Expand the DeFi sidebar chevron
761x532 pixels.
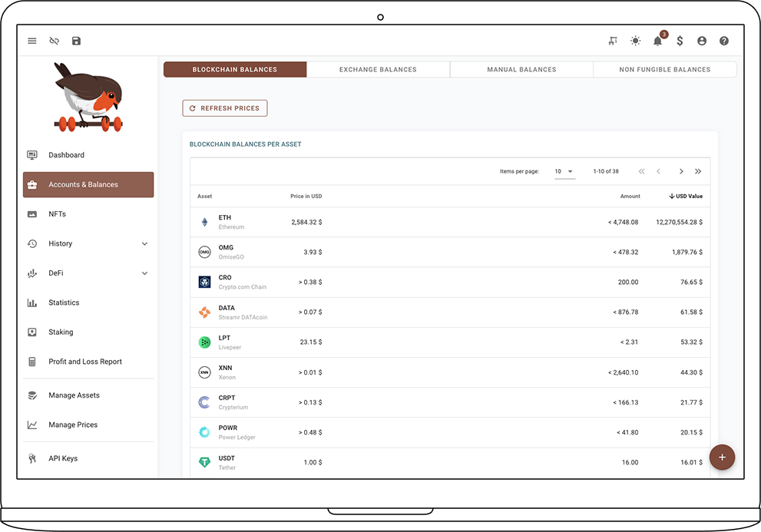[x=144, y=273]
